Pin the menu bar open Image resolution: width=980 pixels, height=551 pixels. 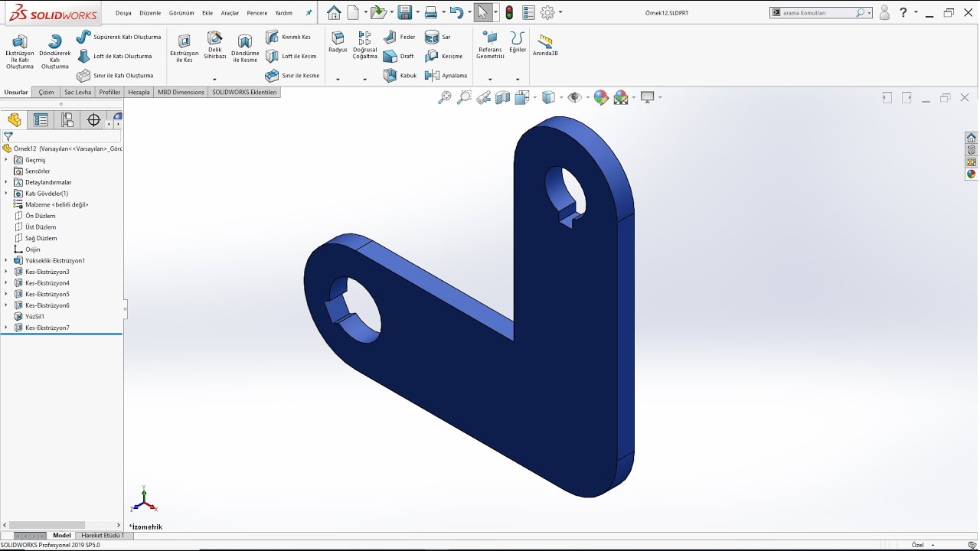point(309,13)
